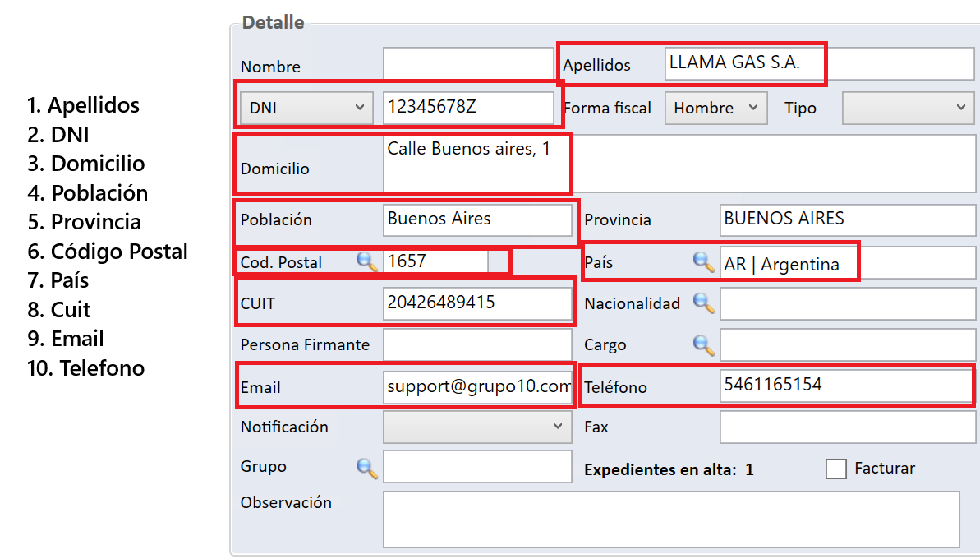
Task: Focus the Persona Firmante input field
Action: [477, 344]
